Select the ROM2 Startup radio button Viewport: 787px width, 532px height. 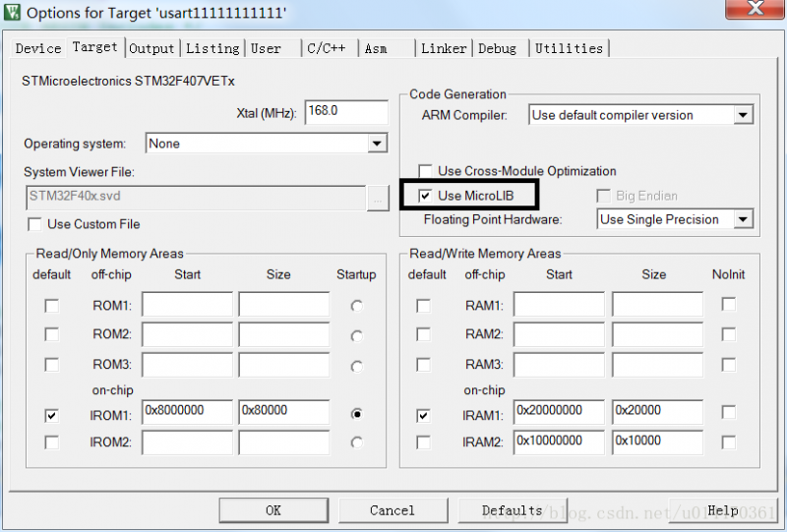point(357,335)
